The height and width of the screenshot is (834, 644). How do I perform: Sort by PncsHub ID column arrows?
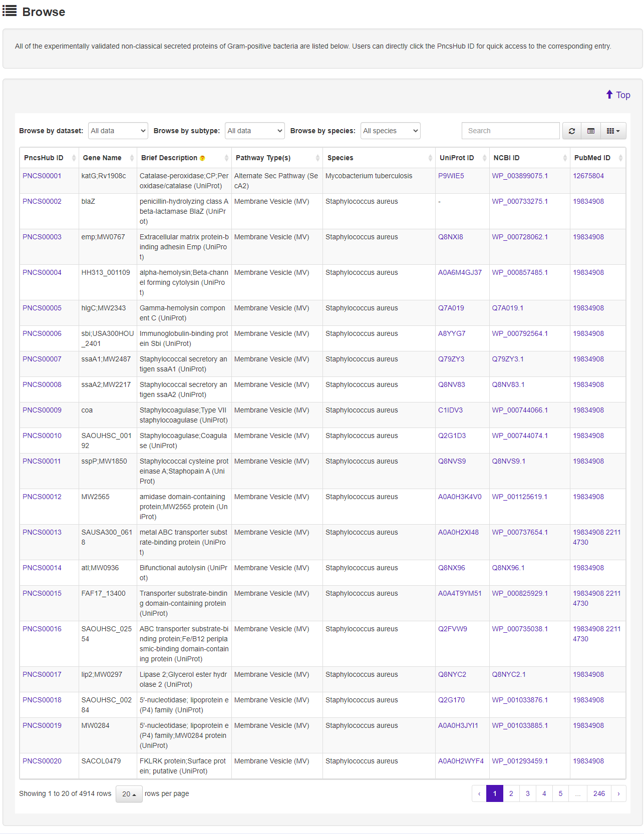74,158
